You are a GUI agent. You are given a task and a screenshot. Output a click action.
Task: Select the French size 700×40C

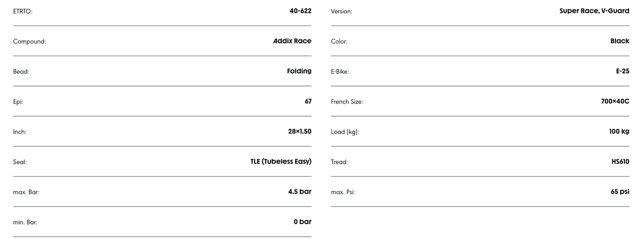615,101
